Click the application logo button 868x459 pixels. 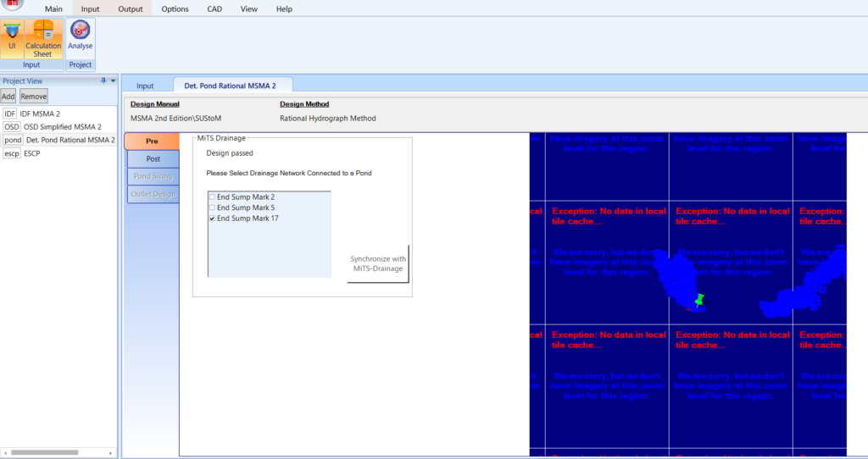point(12,4)
